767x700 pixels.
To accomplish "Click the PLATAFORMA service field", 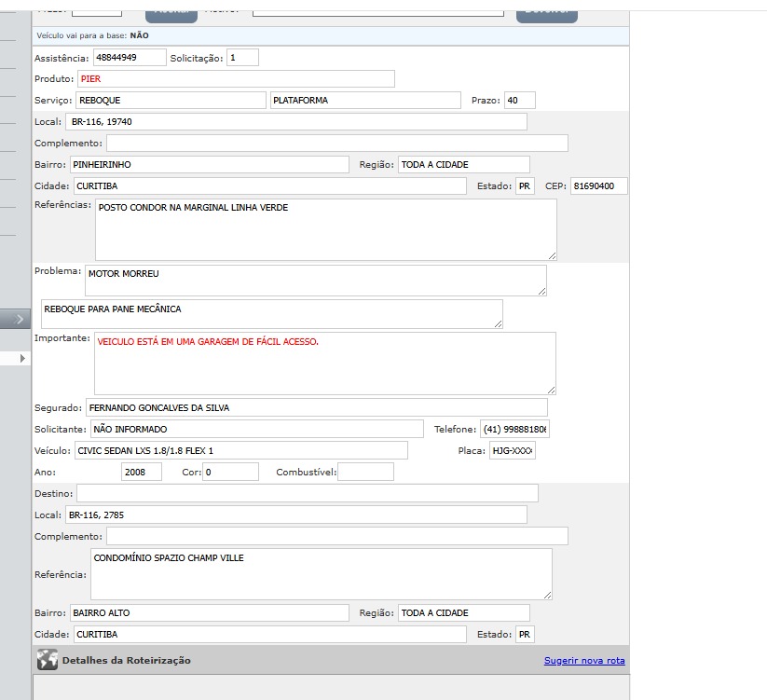I will pos(365,101).
